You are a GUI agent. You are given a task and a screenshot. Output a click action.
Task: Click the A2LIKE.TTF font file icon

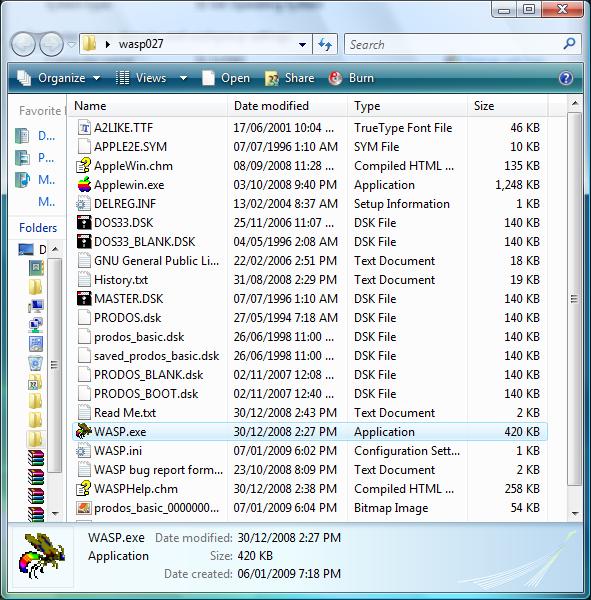(84, 128)
